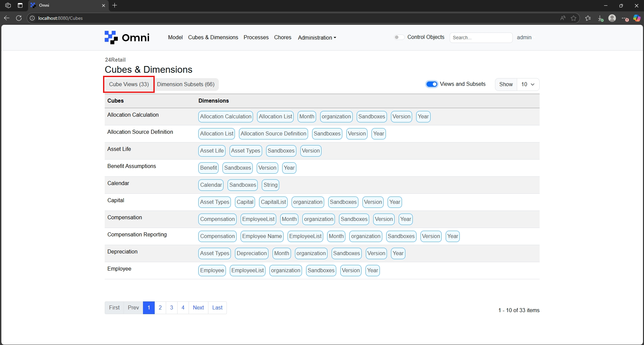Click the 24Retail model name label
The width and height of the screenshot is (644, 345).
pyautogui.click(x=115, y=60)
